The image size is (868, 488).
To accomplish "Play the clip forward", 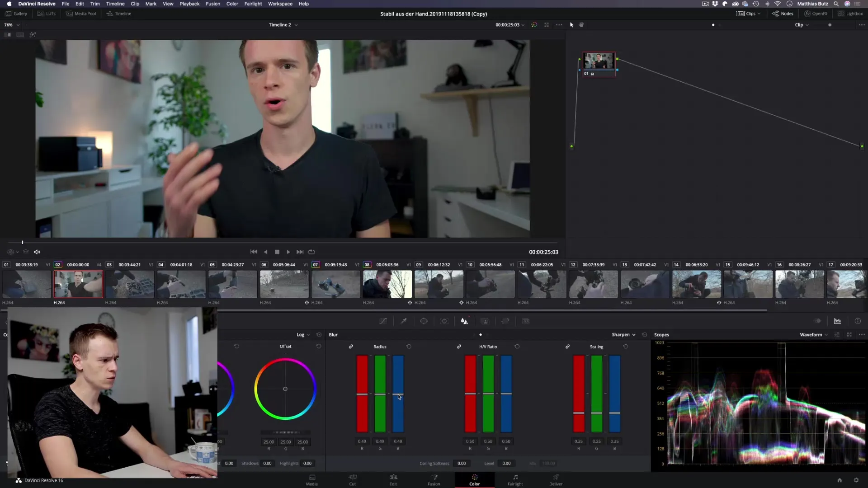I will pyautogui.click(x=288, y=252).
